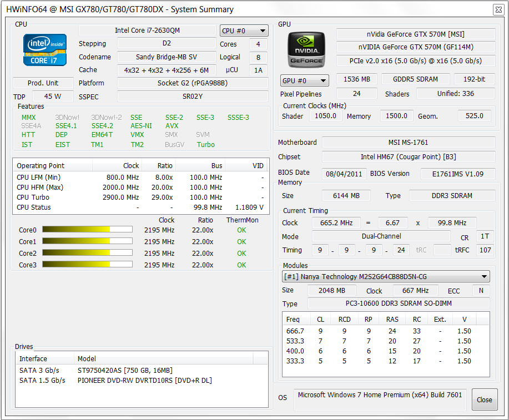This screenshot has width=509, height=420.
Task: Click the PCIe v2.0 x16 bus field
Action: pos(416,60)
